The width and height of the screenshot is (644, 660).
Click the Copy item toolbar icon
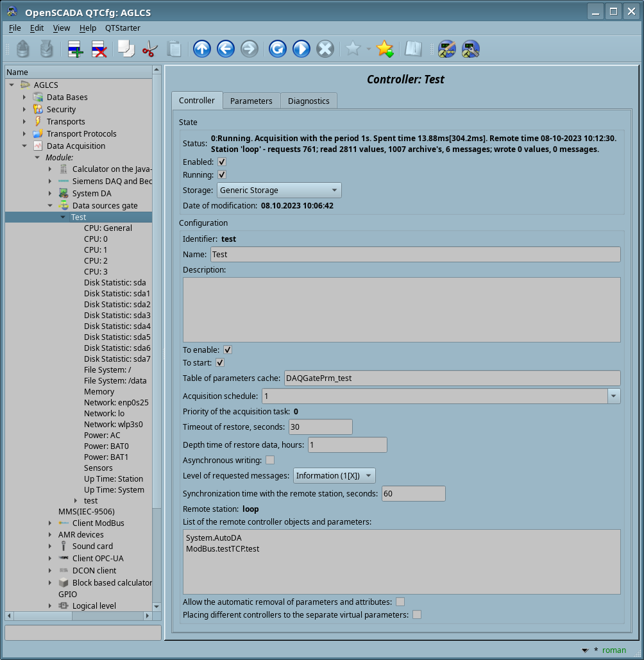pos(126,49)
